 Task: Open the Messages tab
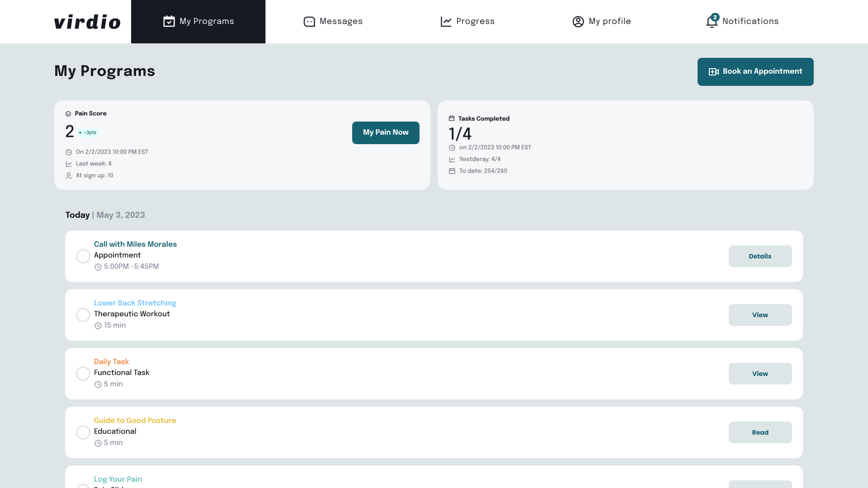(333, 22)
